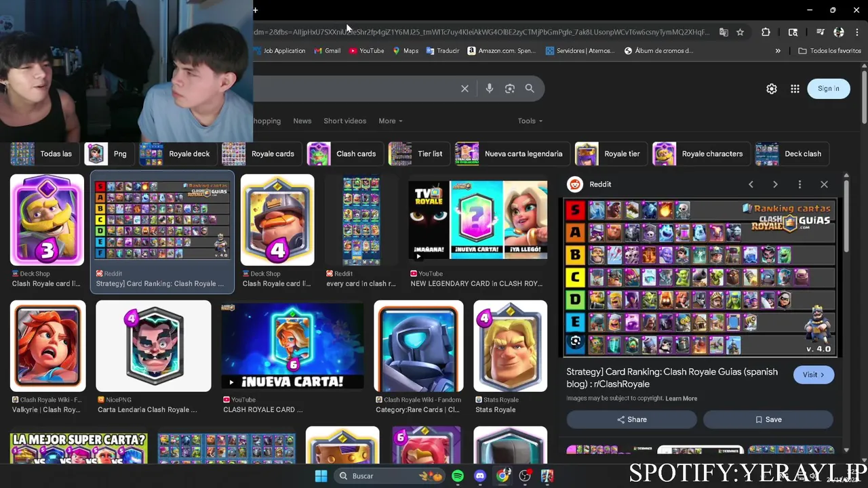The image size is (868, 488).
Task: Open the Chrome profile avatar
Action: click(x=839, y=32)
